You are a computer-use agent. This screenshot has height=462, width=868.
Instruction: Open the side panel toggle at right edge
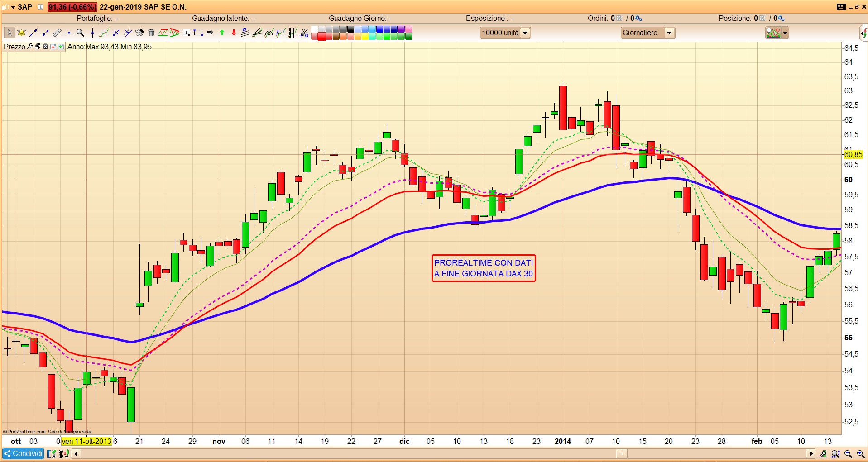tap(863, 33)
